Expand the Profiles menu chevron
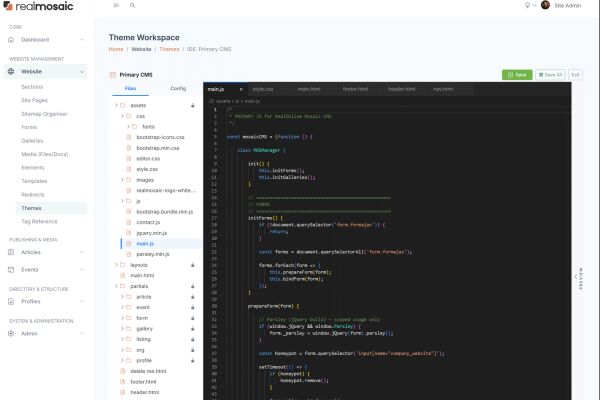 click(82, 302)
